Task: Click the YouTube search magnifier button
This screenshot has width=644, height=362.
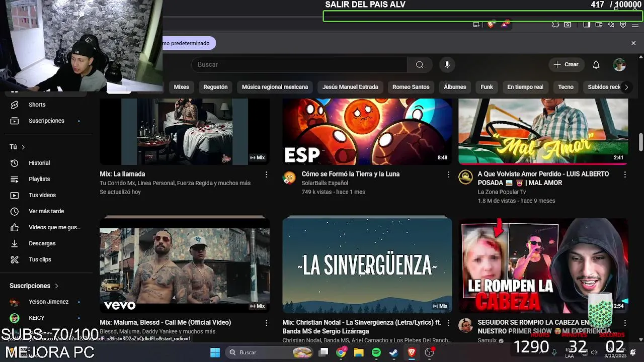Action: coord(420,64)
